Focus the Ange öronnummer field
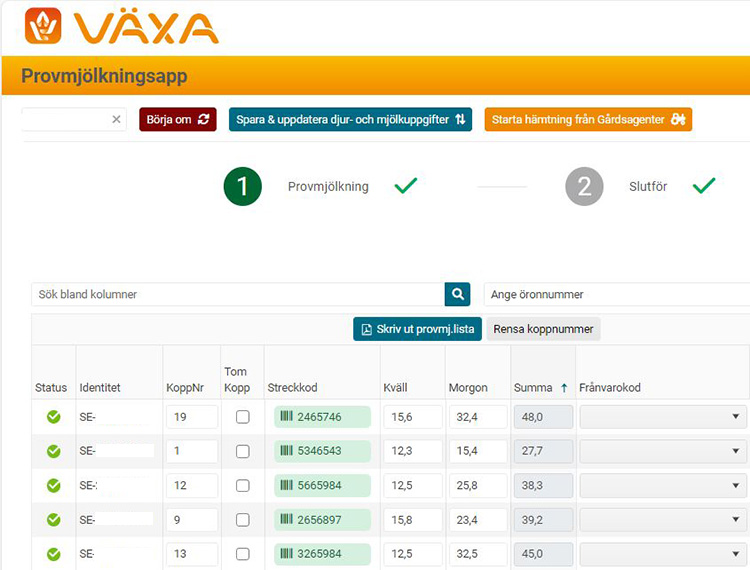 point(617,294)
